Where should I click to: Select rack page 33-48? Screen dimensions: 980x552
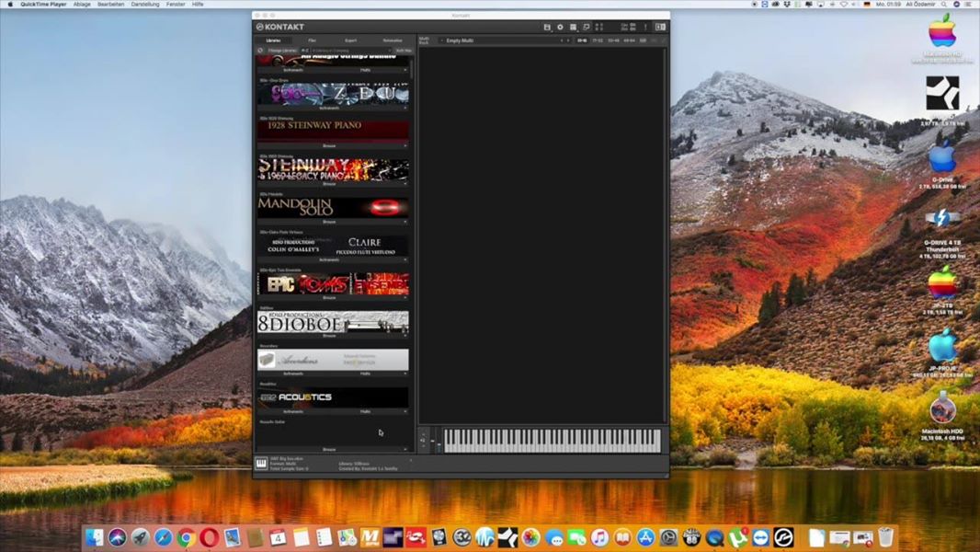(x=613, y=40)
